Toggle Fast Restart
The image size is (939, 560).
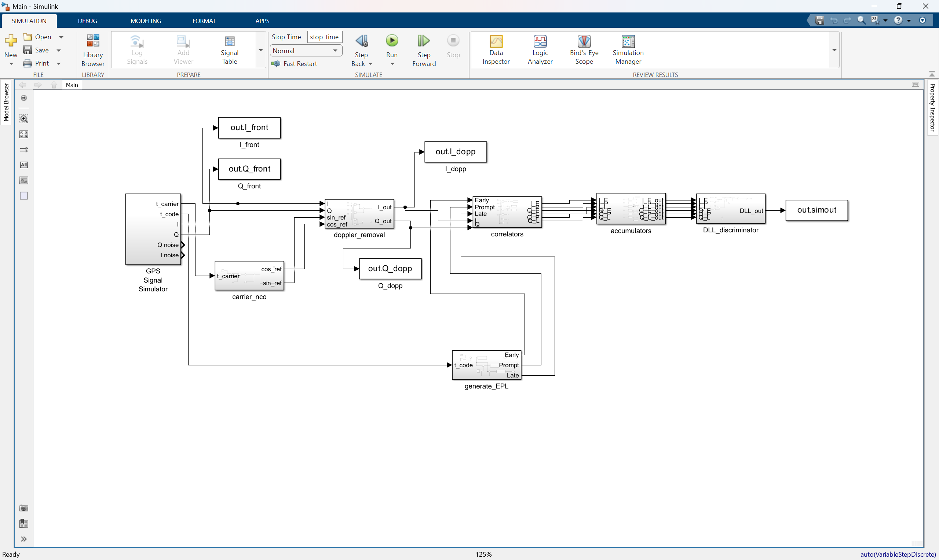(295, 64)
